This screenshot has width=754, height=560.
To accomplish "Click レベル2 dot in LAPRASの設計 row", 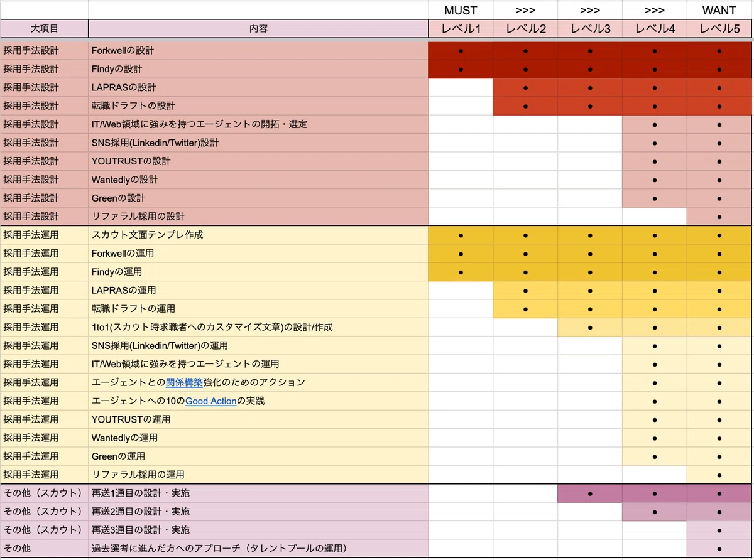I will pyautogui.click(x=525, y=88).
